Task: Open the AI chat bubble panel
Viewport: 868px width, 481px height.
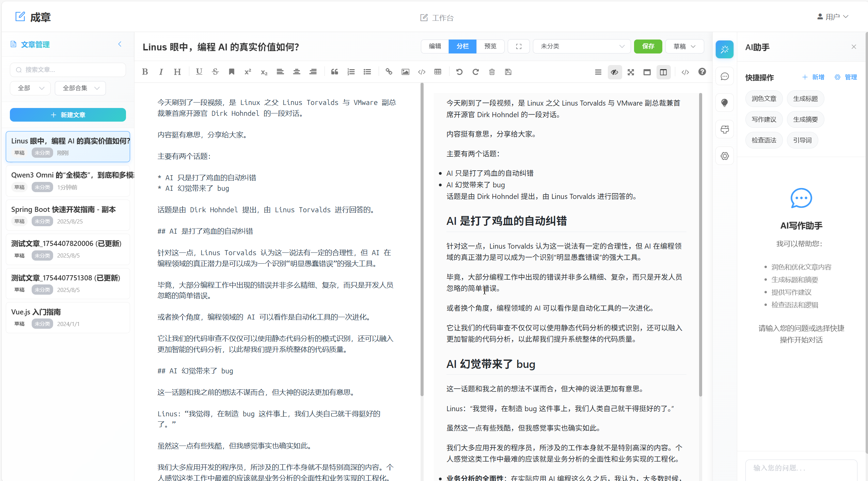Action: [x=724, y=76]
